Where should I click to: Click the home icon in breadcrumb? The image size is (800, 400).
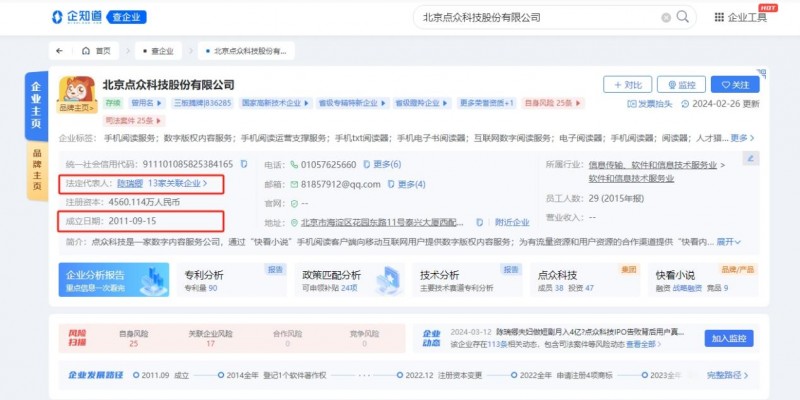pos(86,51)
